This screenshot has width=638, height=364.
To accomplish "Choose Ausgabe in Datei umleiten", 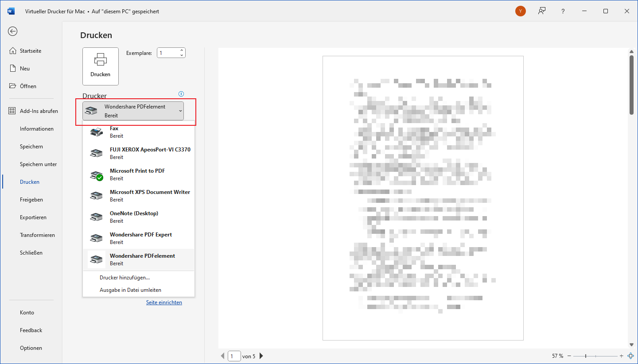I will pyautogui.click(x=130, y=290).
